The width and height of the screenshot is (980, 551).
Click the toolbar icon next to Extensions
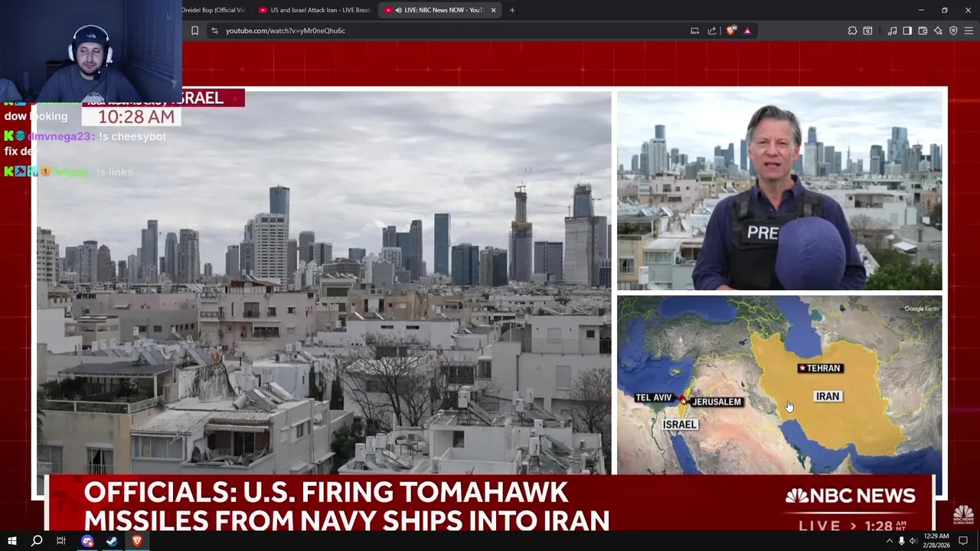click(867, 31)
